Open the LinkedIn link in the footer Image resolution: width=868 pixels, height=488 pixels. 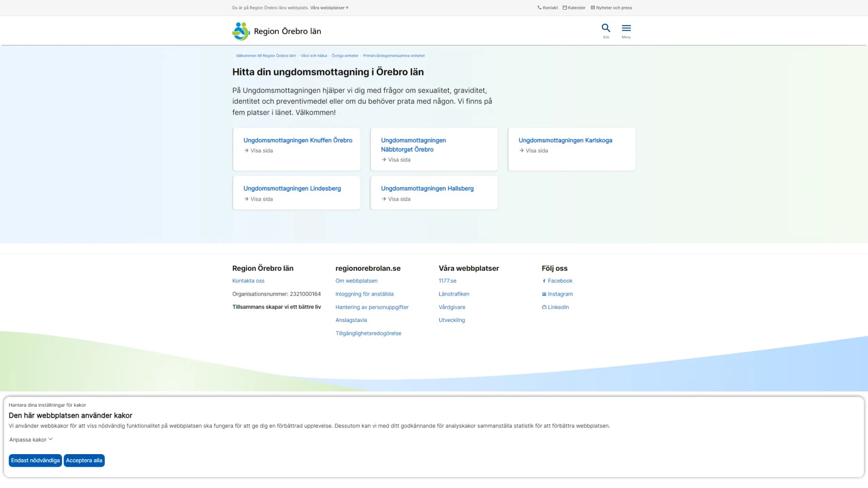click(556, 307)
